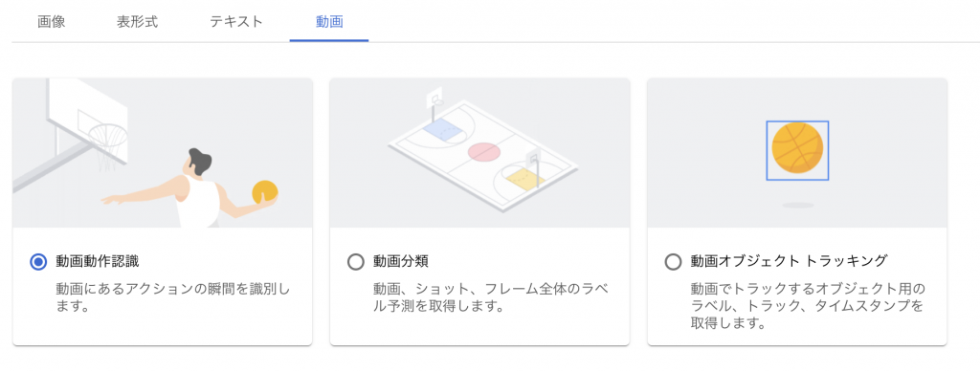Click the basketball court illustration thumbnail
980x372 pixels.
pos(480,153)
